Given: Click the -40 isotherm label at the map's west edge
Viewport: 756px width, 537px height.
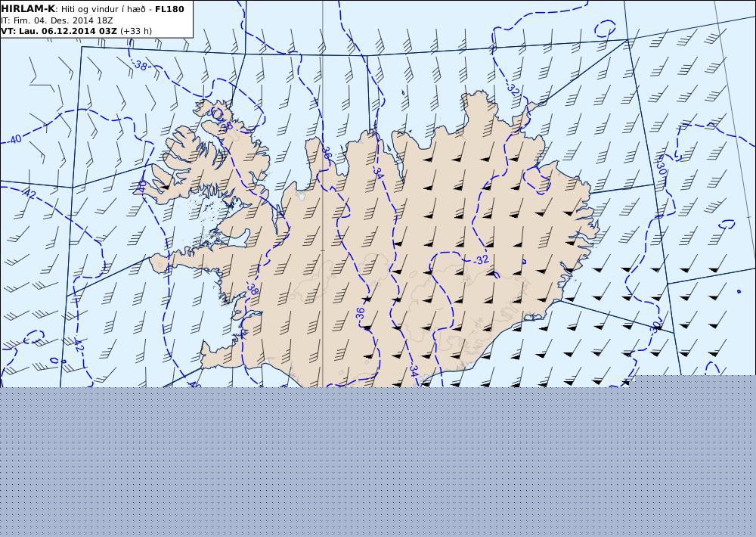Looking at the screenshot, I should click(13, 139).
